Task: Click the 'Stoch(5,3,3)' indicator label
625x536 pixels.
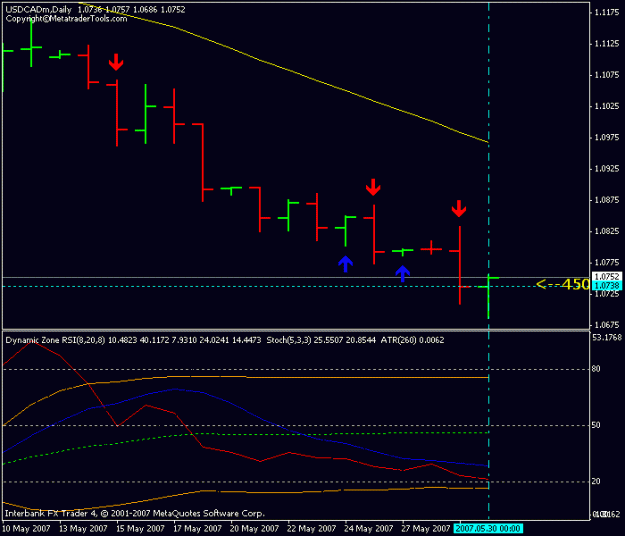Action: pyautogui.click(x=289, y=340)
